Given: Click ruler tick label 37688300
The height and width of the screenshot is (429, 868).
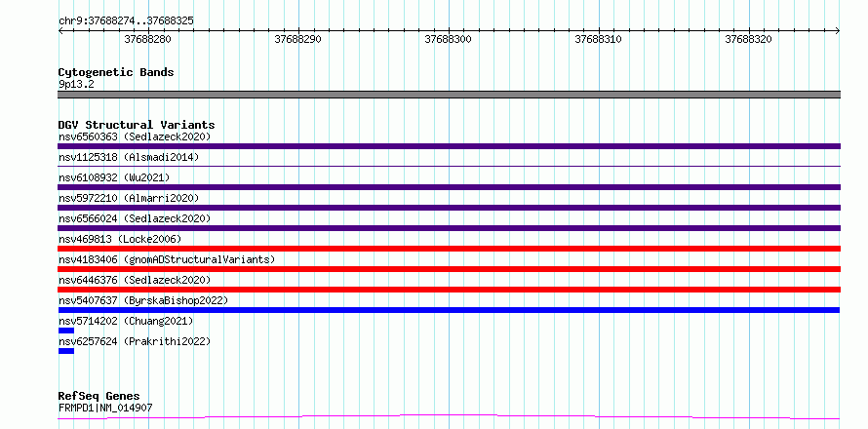Looking at the screenshot, I should 449,39.
